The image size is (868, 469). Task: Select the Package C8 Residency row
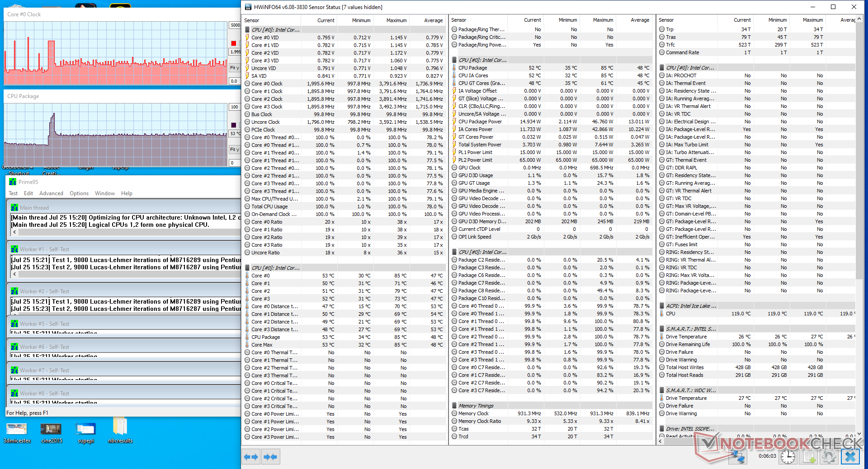[552, 291]
